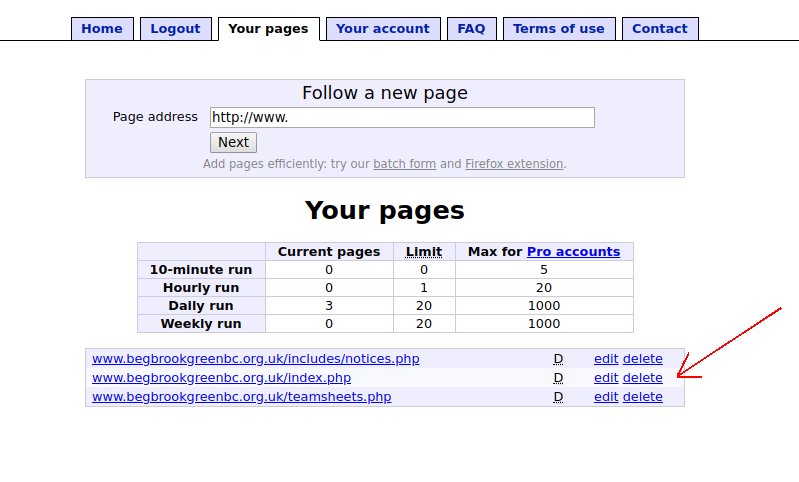Screen dimensions: 799x482
Task: Click the D marker for notices.php
Action: point(558,359)
